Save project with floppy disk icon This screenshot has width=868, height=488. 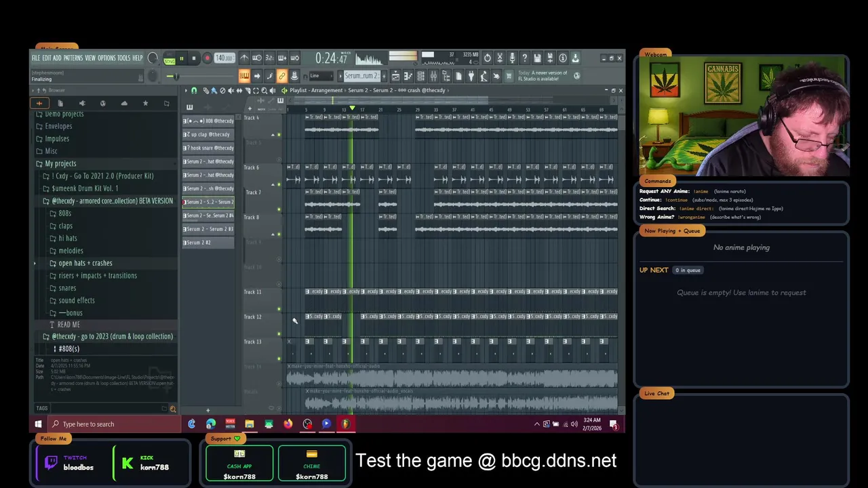537,58
